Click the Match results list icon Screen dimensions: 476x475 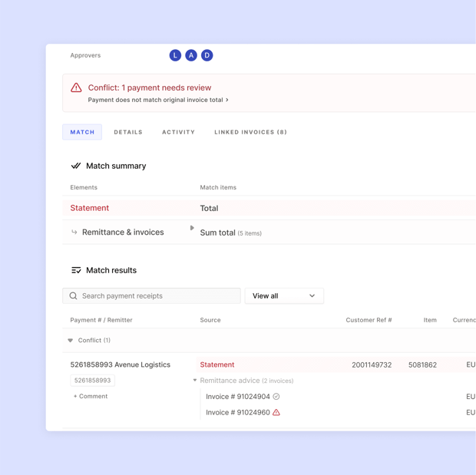click(x=76, y=270)
